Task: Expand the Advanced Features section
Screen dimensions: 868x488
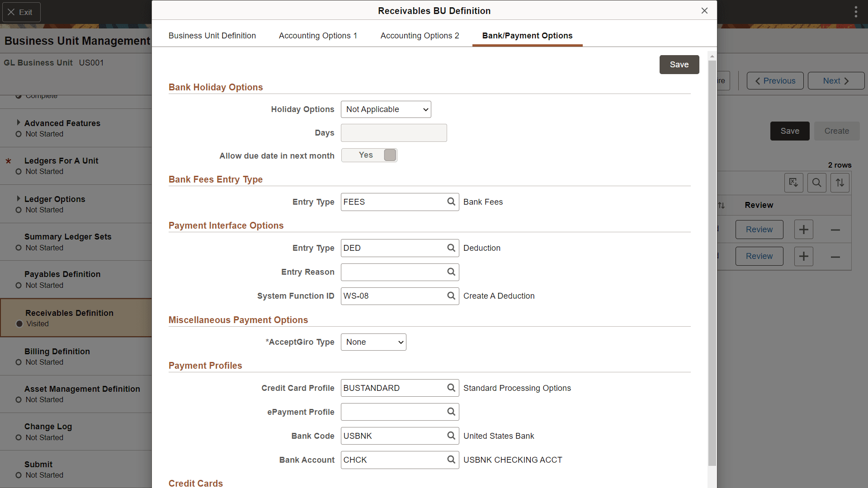Action: [x=19, y=122]
